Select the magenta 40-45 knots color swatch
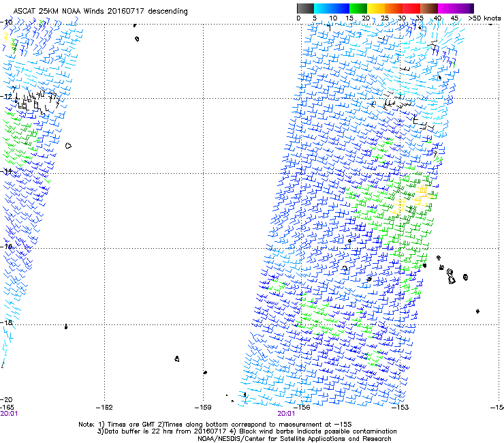504x443 pixels. coord(447,8)
